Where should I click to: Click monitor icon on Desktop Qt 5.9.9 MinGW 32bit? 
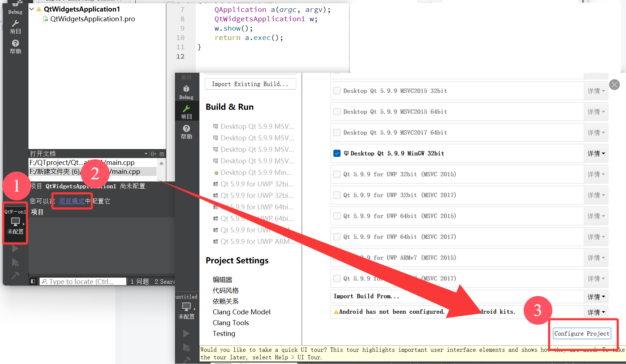[346, 153]
